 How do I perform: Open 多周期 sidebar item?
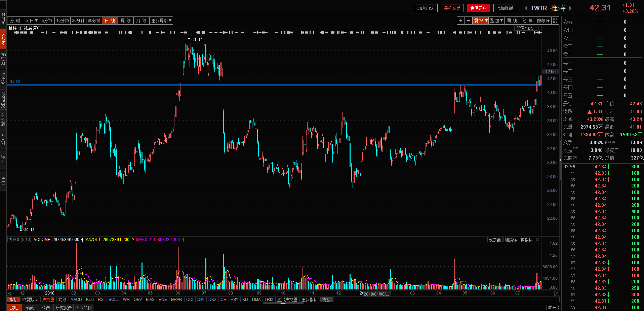[x=3, y=140]
